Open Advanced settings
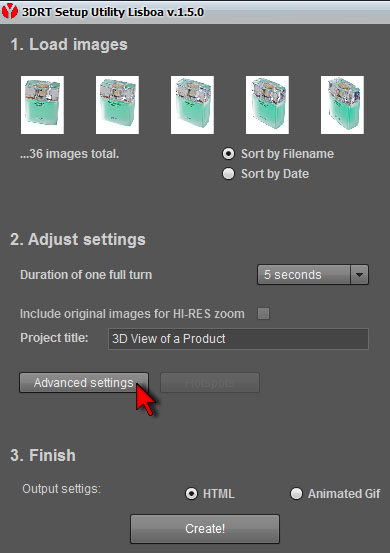This screenshot has height=553, width=390. 84,383
